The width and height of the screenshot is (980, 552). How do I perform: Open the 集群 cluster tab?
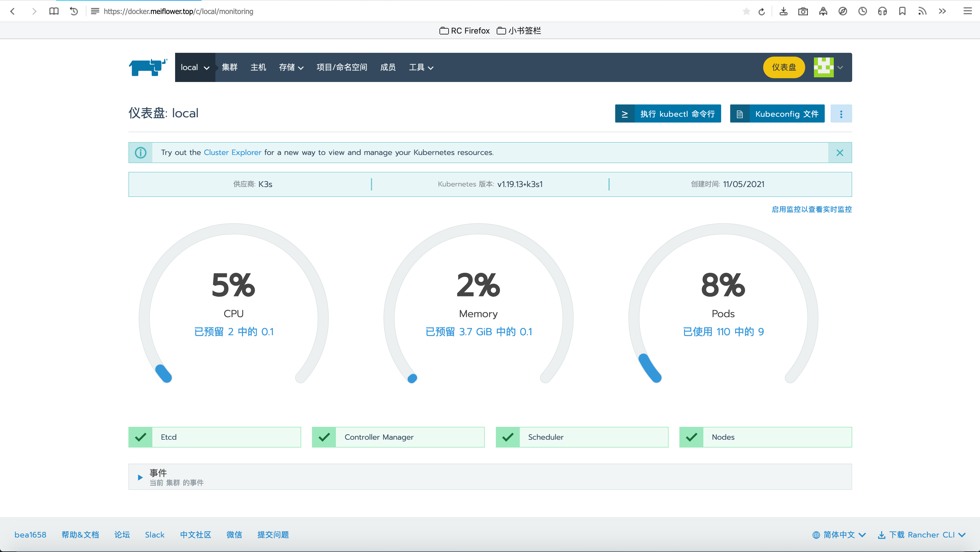pos(229,67)
